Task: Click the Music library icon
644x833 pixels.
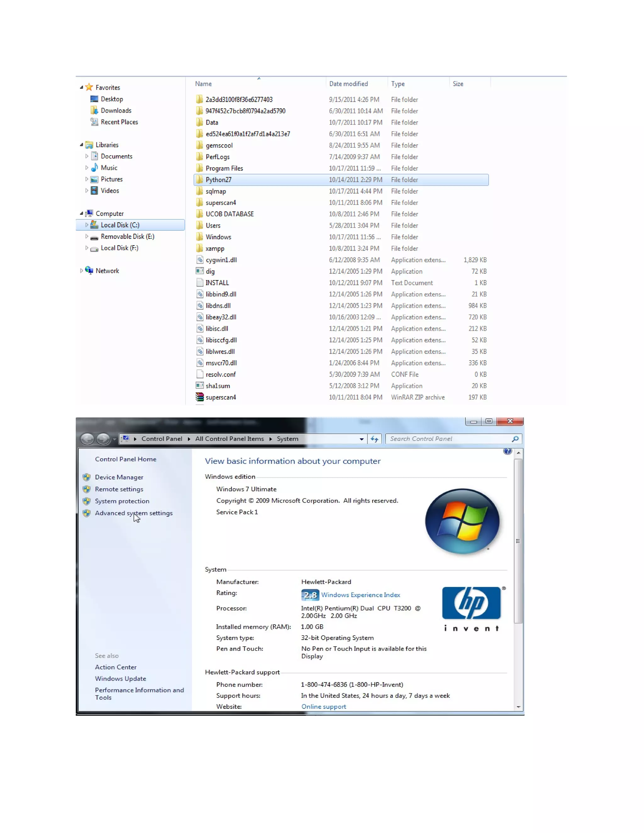Action: (x=94, y=168)
